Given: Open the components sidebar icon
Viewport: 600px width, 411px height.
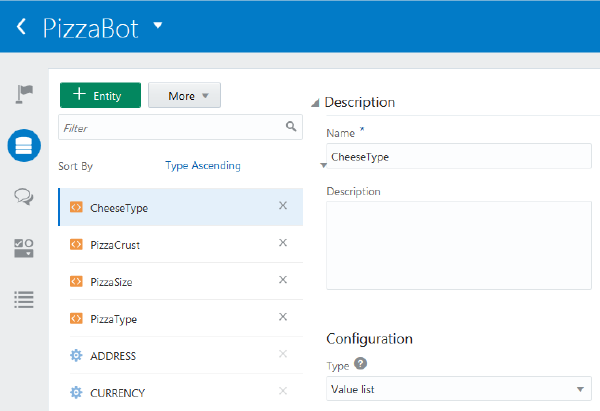Looking at the screenshot, I should [25, 247].
